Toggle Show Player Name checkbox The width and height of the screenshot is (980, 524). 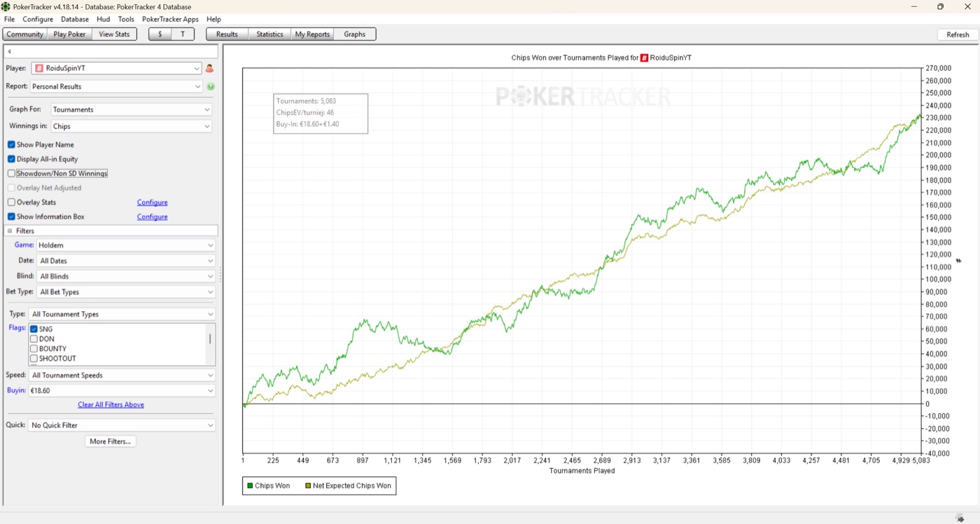pyautogui.click(x=11, y=145)
